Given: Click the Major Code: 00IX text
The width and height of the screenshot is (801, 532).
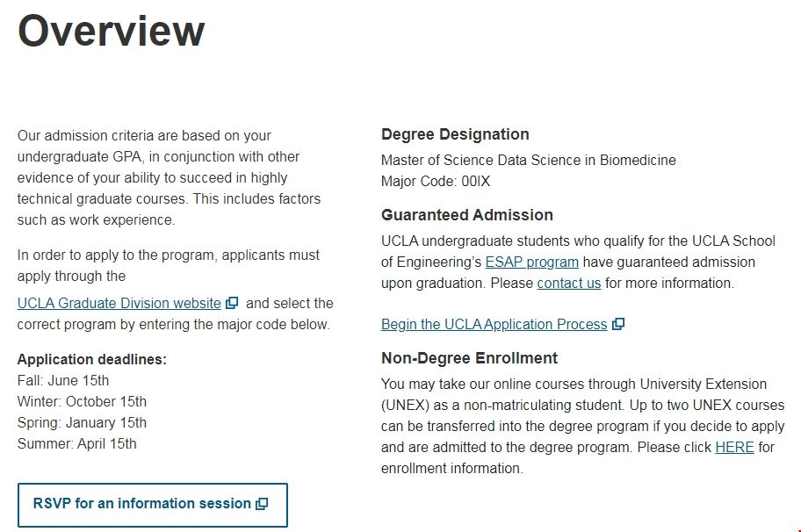Looking at the screenshot, I should click(436, 182).
